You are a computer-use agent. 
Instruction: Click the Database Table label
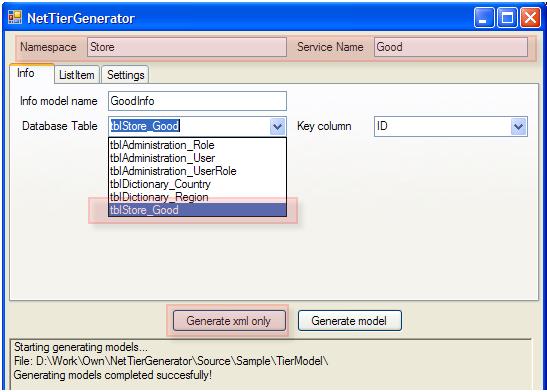click(60, 126)
